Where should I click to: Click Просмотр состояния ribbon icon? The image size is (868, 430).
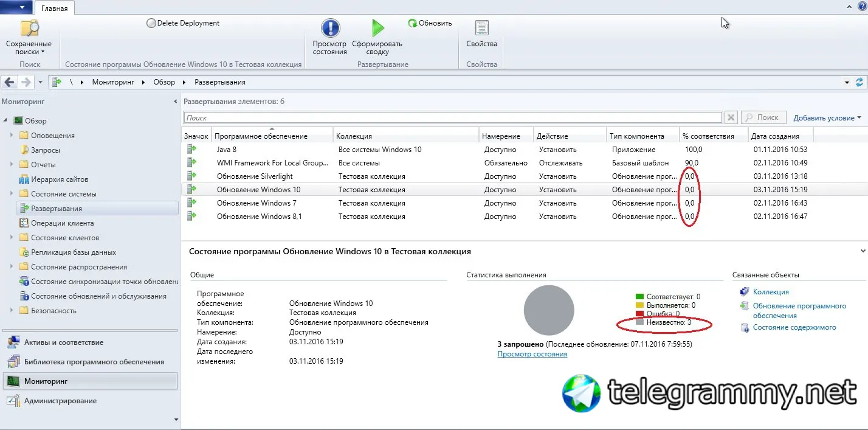pos(330,28)
